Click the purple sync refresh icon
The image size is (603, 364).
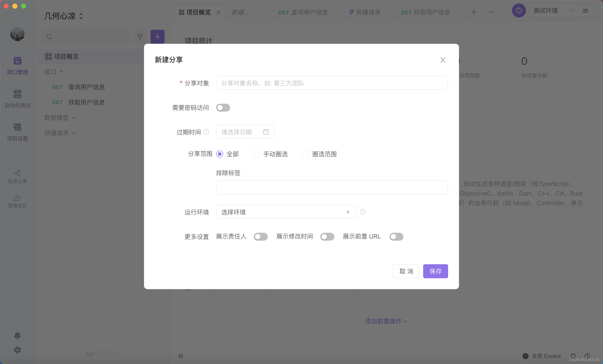tap(519, 10)
